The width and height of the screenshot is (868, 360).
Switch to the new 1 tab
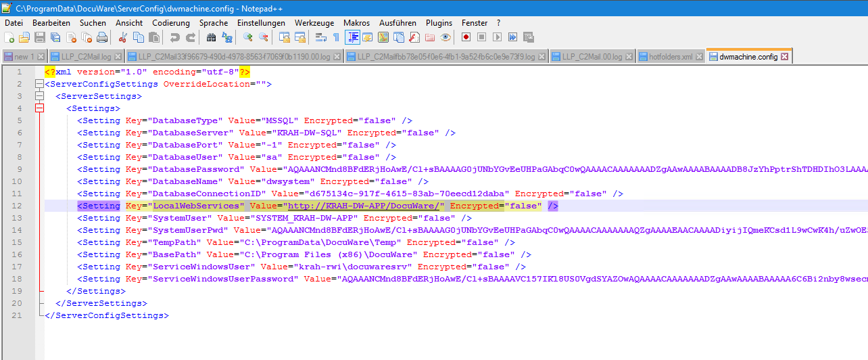(x=24, y=57)
